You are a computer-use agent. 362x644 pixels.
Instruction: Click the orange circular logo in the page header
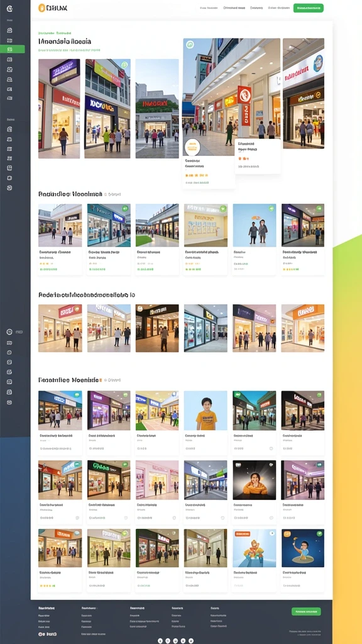pyautogui.click(x=41, y=8)
